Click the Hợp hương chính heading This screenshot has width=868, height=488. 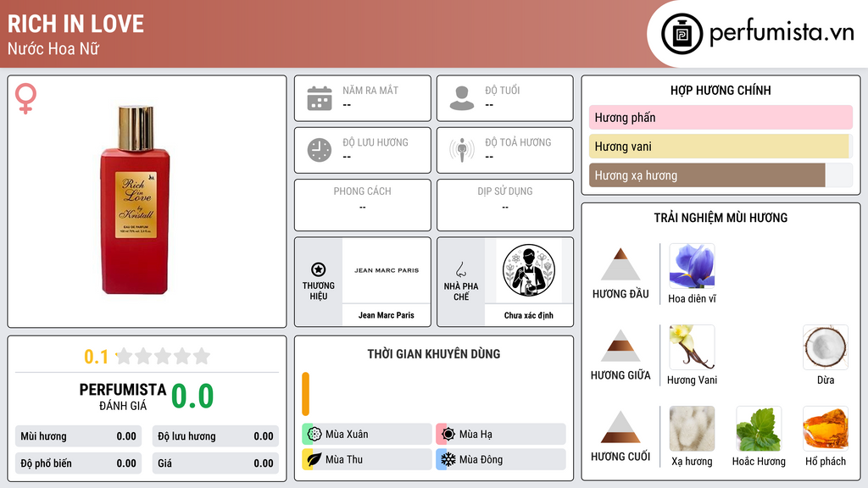tap(721, 90)
